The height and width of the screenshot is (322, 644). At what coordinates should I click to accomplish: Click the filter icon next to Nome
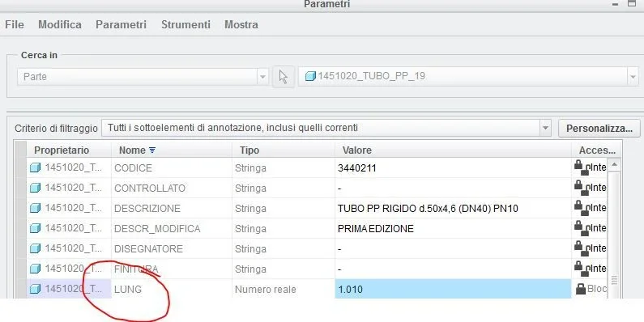pos(152,150)
